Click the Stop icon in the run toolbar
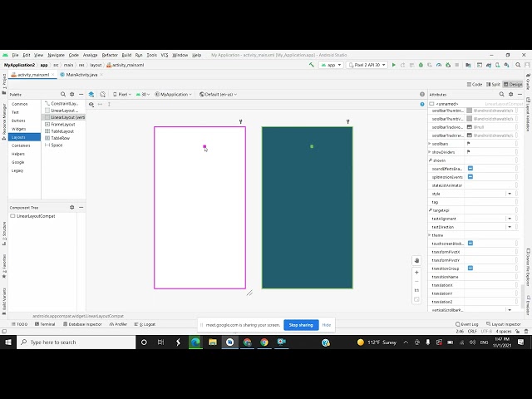Viewport: 532px width, 399px height. pyautogui.click(x=456, y=65)
